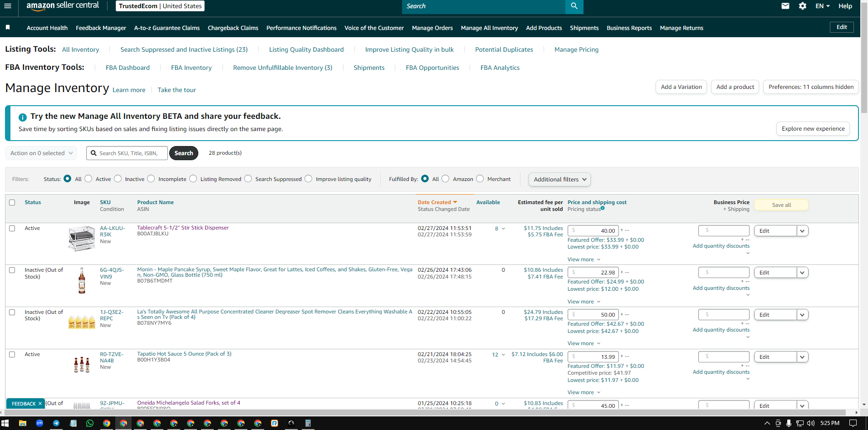Open the Action on 0 selected dropdown
The width and height of the screenshot is (868, 430).
[x=41, y=153]
